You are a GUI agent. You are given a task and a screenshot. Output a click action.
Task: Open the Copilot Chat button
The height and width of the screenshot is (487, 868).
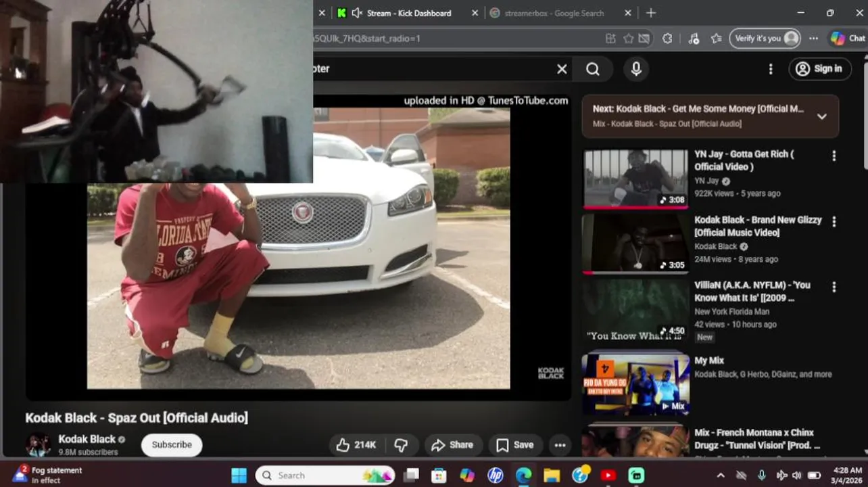coord(848,39)
